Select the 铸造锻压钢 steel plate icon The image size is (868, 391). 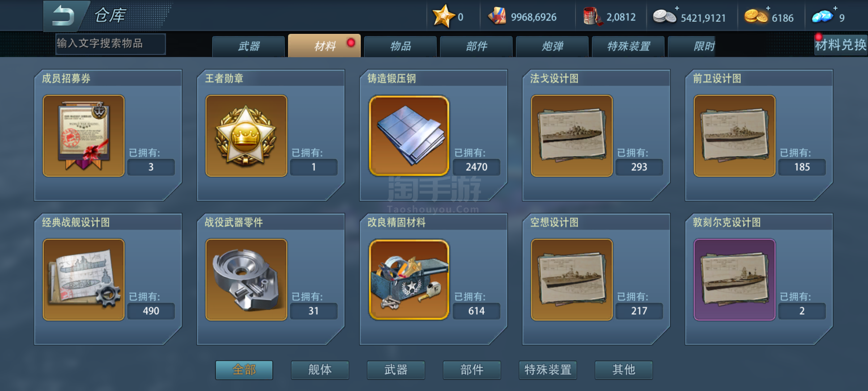pyautogui.click(x=409, y=136)
